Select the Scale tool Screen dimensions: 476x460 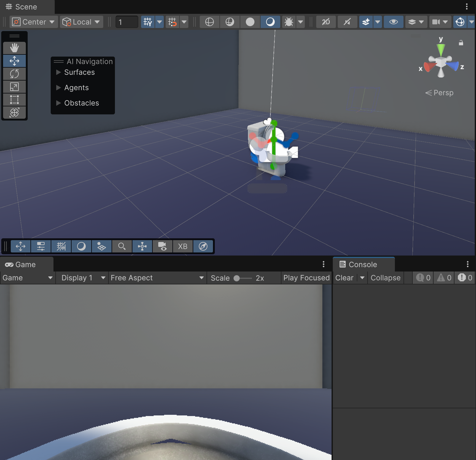14,86
